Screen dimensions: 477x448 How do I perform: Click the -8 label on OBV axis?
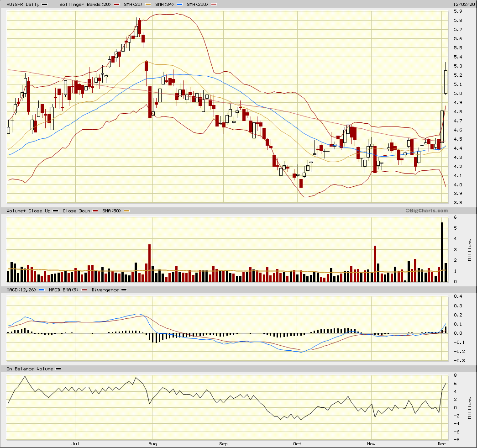tap(457, 440)
